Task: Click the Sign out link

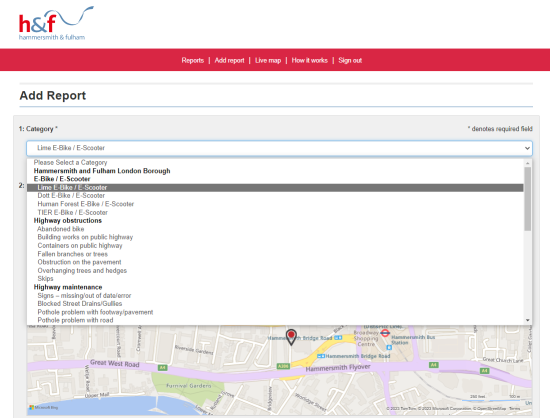Action: 350,60
